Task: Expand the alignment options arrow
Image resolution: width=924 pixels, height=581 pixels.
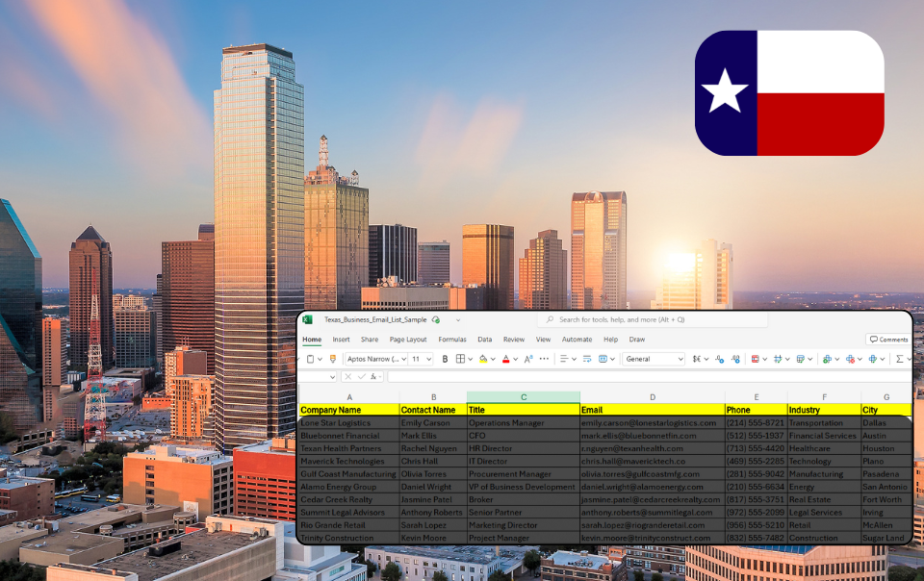Action: pos(574,359)
